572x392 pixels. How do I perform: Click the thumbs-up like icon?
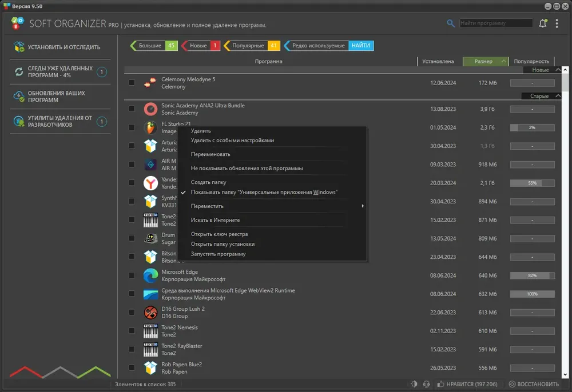[x=440, y=384]
